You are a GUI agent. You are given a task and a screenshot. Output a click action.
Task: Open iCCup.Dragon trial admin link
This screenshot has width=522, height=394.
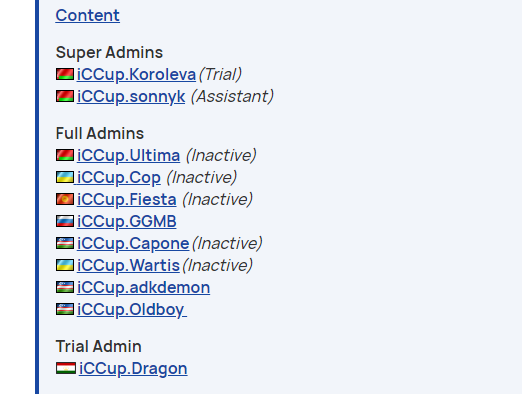click(133, 369)
